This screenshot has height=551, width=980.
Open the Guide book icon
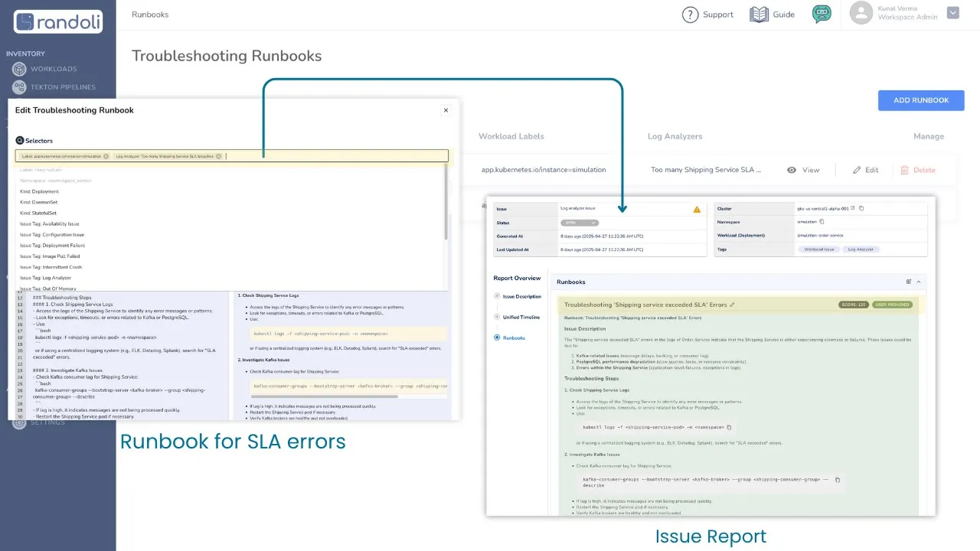pos(759,15)
